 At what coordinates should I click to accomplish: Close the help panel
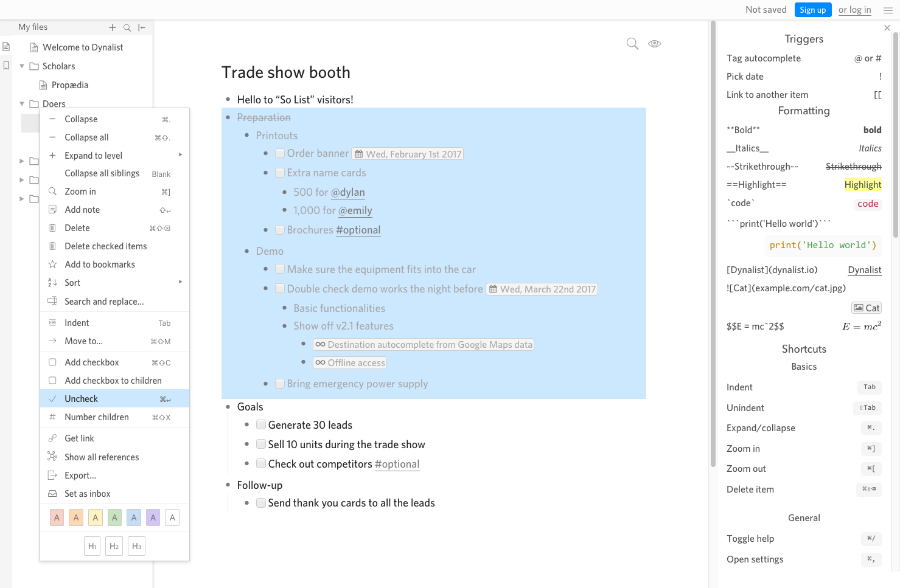click(887, 28)
